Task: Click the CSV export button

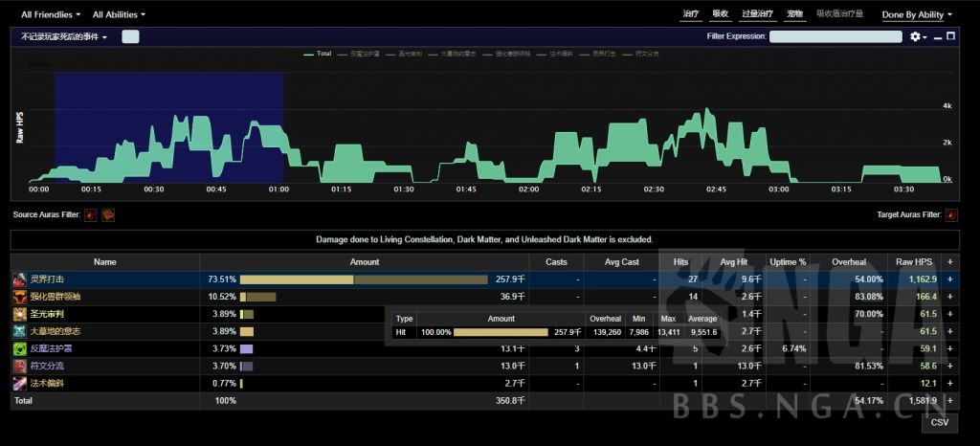Action: click(x=940, y=422)
